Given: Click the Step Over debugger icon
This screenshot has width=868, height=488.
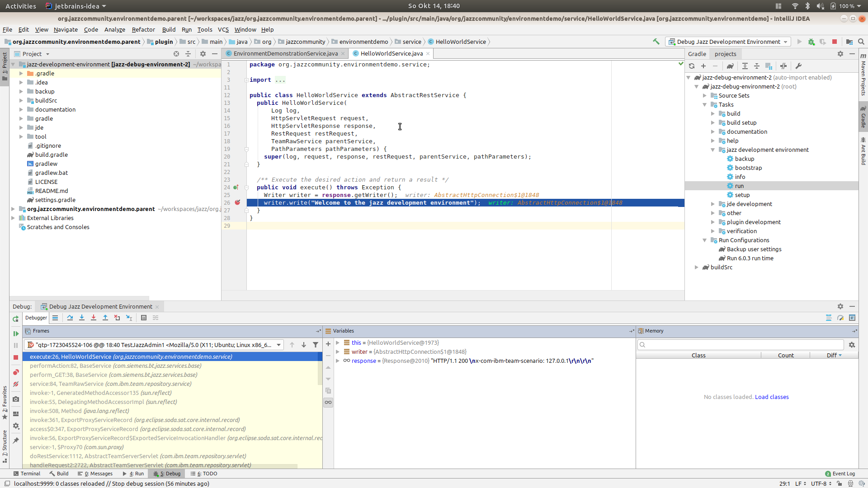Looking at the screenshot, I should point(70,318).
